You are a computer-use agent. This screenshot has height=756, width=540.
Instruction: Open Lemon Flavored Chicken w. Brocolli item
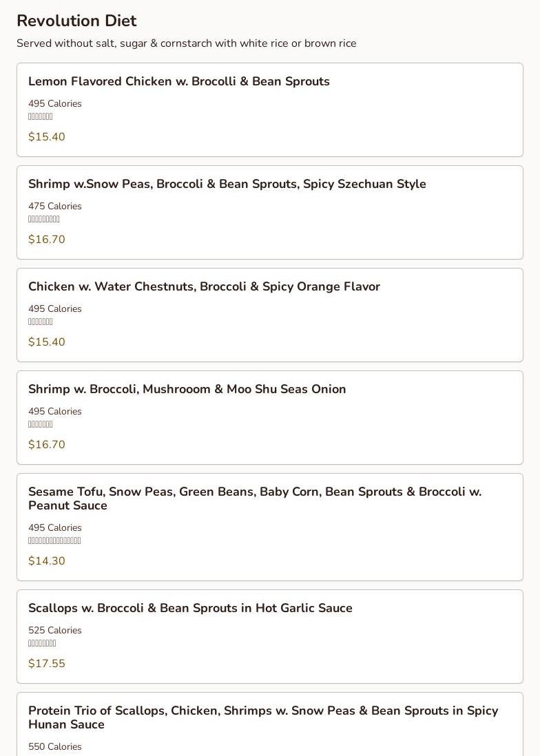(270, 110)
